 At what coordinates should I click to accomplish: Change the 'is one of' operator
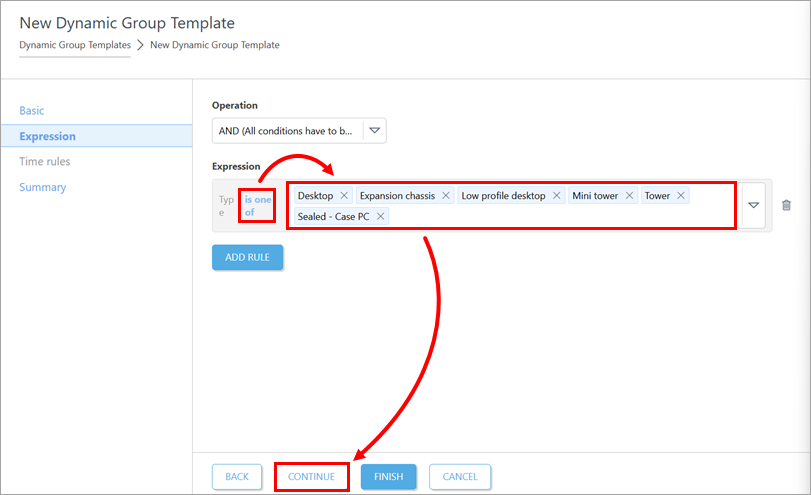point(257,205)
